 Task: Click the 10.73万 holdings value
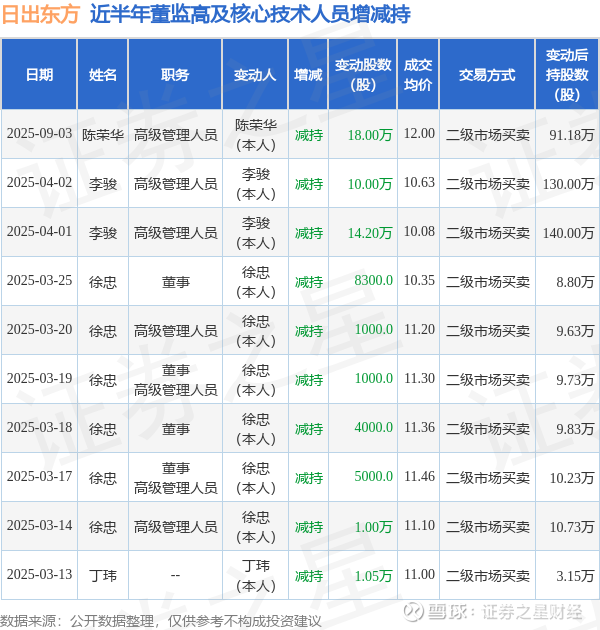coord(571,527)
